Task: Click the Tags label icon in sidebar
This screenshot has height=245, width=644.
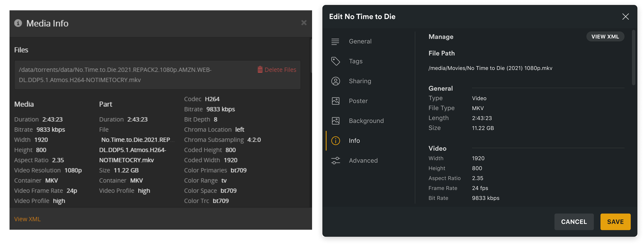Action: 335,61
